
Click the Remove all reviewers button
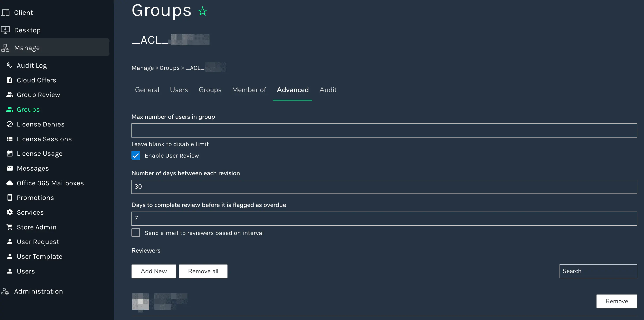pyautogui.click(x=203, y=271)
